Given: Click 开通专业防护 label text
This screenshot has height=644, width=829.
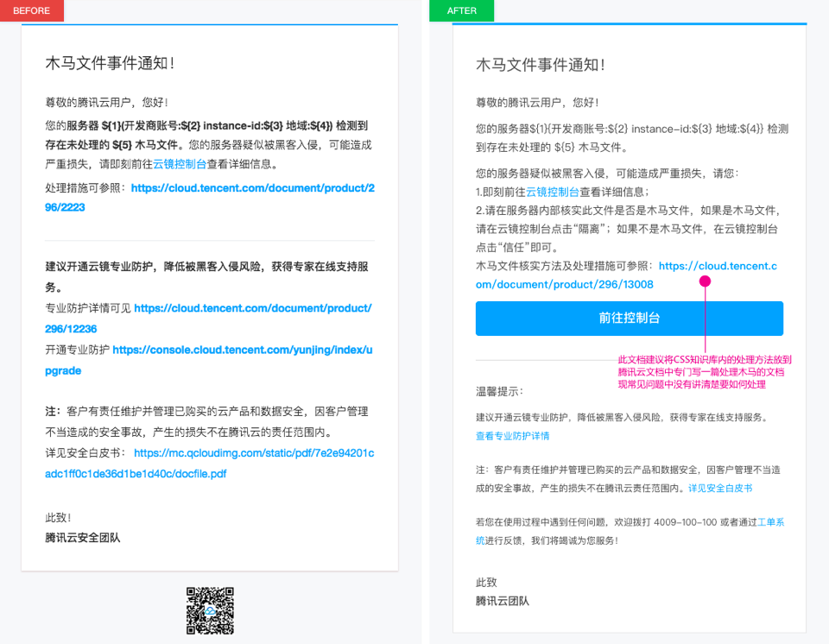Looking at the screenshot, I should coord(77,350).
